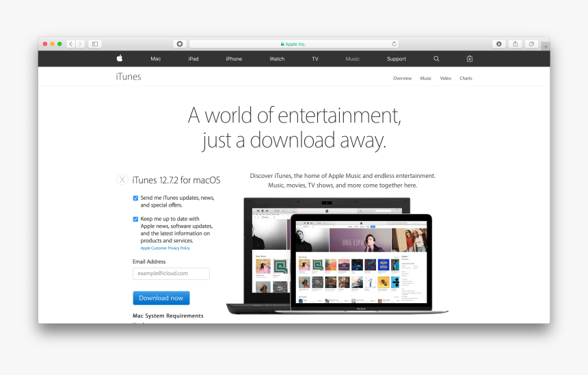Open the Mac menu item
This screenshot has height=375, width=588.
pyautogui.click(x=156, y=59)
